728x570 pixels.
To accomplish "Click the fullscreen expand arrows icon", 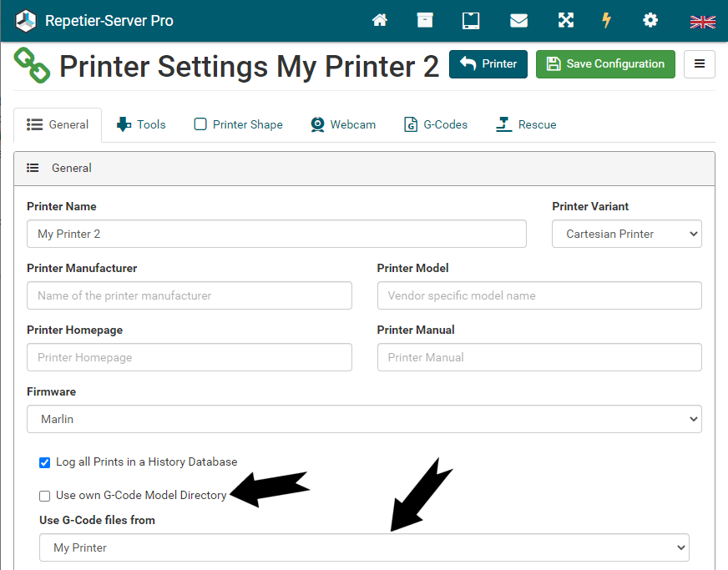I will point(565,20).
